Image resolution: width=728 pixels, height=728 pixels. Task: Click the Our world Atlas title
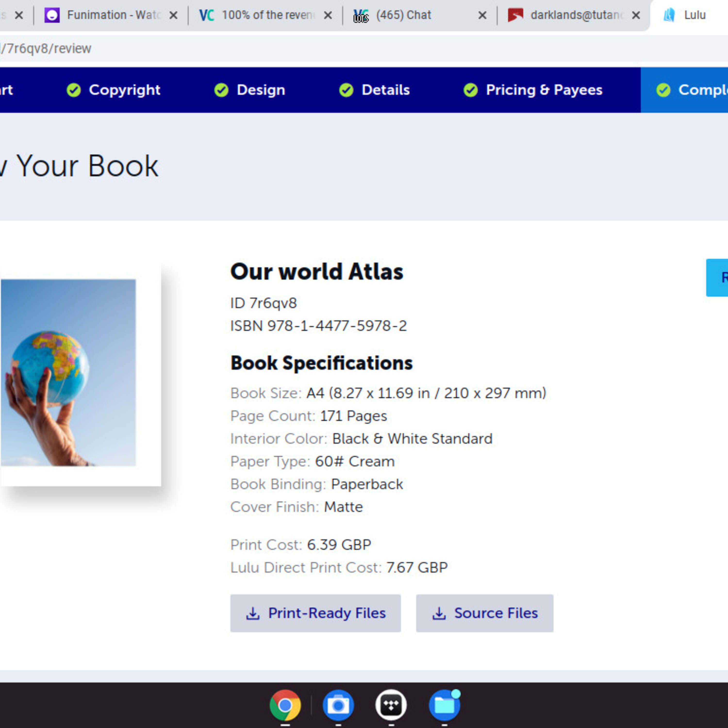[317, 272]
